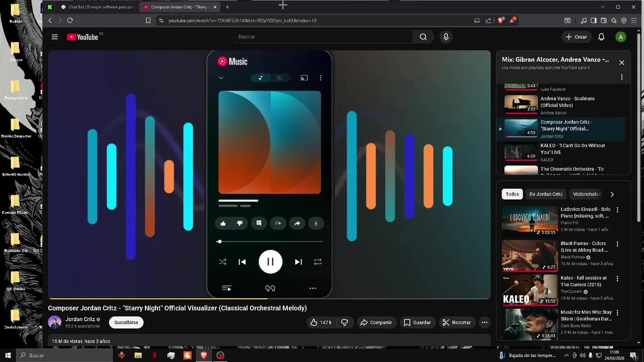Select the De Jordan Critz chip

click(x=546, y=194)
